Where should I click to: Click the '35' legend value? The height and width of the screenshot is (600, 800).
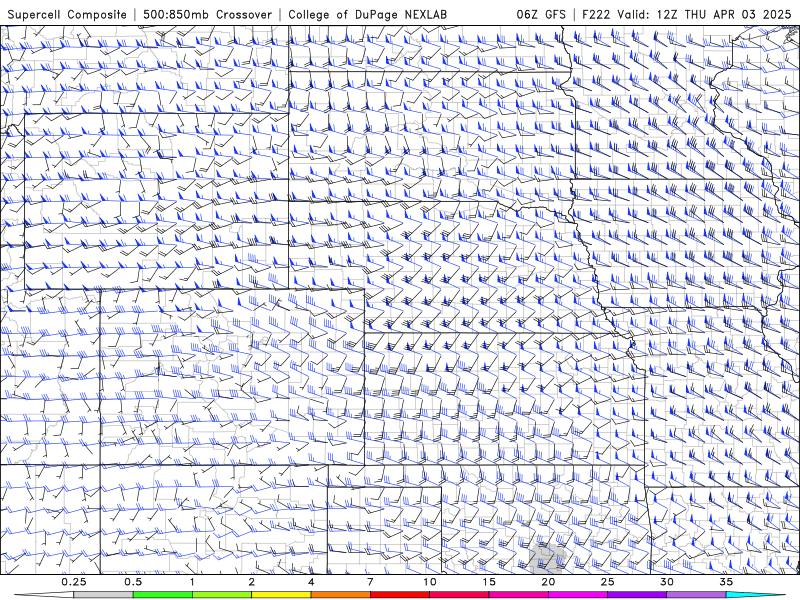[x=726, y=582]
